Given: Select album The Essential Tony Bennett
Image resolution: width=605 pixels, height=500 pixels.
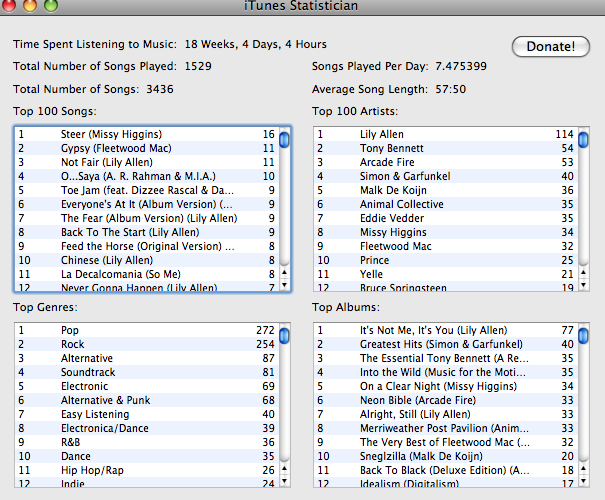Looking at the screenshot, I should point(446,358).
